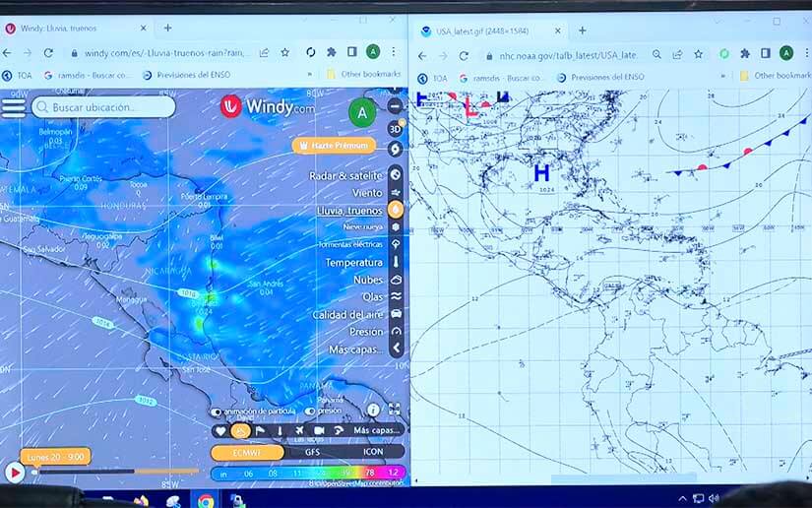The height and width of the screenshot is (508, 812).
Task: Open Chrome from the Windows taskbar
Action: click(206, 501)
